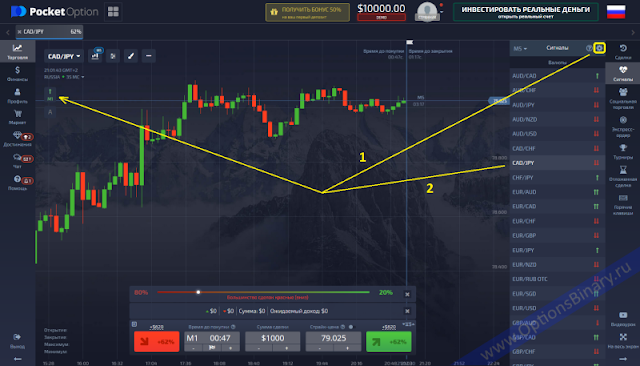640x366 pixels.
Task: Collapse left sidebar with bottom arrow
Action: [x=17, y=359]
